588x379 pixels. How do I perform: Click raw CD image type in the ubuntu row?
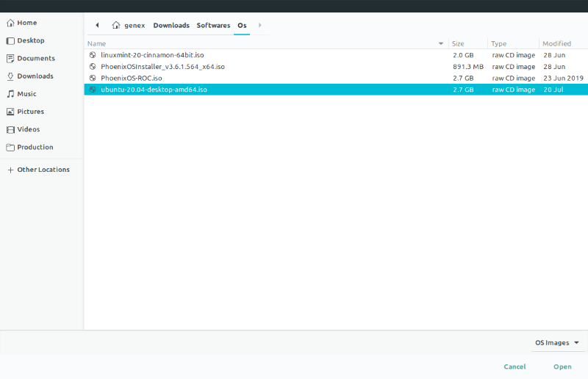pyautogui.click(x=513, y=90)
